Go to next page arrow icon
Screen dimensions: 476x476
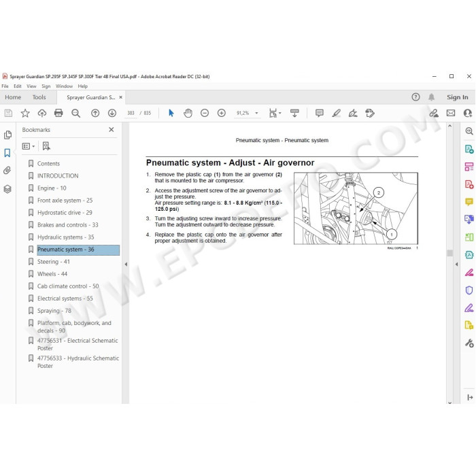(112, 114)
